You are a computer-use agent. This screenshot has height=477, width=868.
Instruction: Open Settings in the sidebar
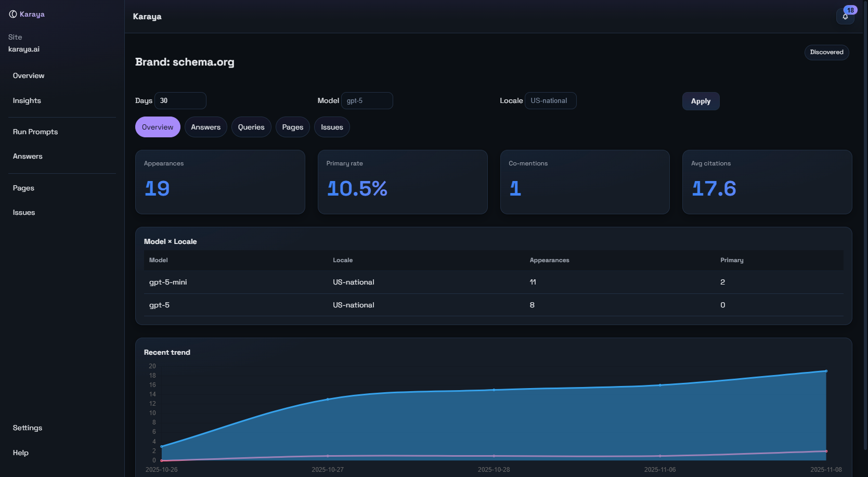(28, 428)
